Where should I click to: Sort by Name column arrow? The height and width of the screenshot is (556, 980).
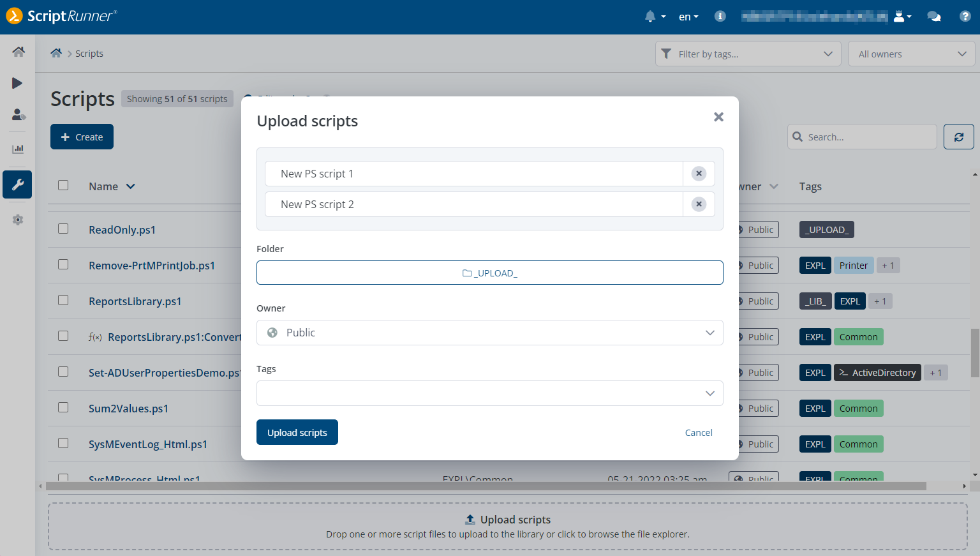[x=131, y=186]
